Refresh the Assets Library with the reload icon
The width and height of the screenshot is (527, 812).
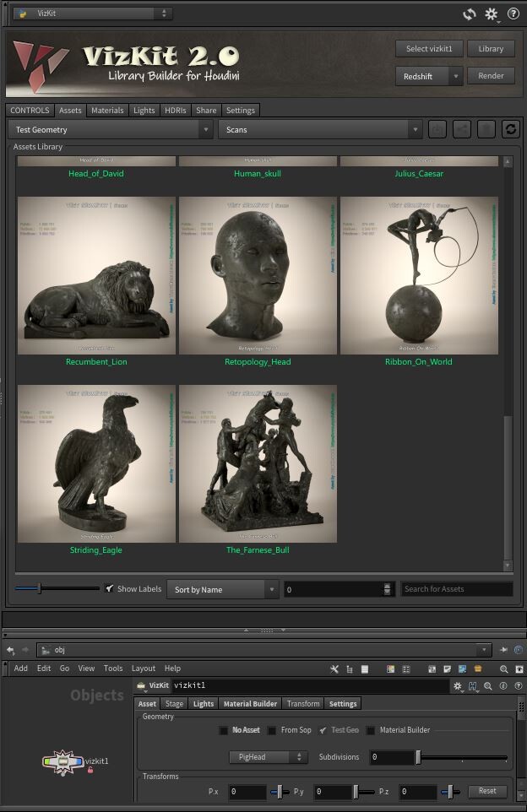pos(510,129)
